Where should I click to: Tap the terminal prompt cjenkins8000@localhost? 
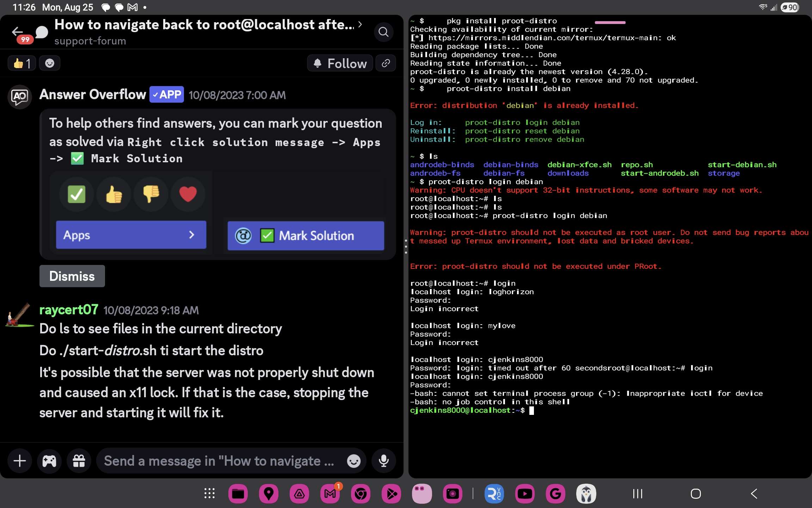tap(467, 410)
